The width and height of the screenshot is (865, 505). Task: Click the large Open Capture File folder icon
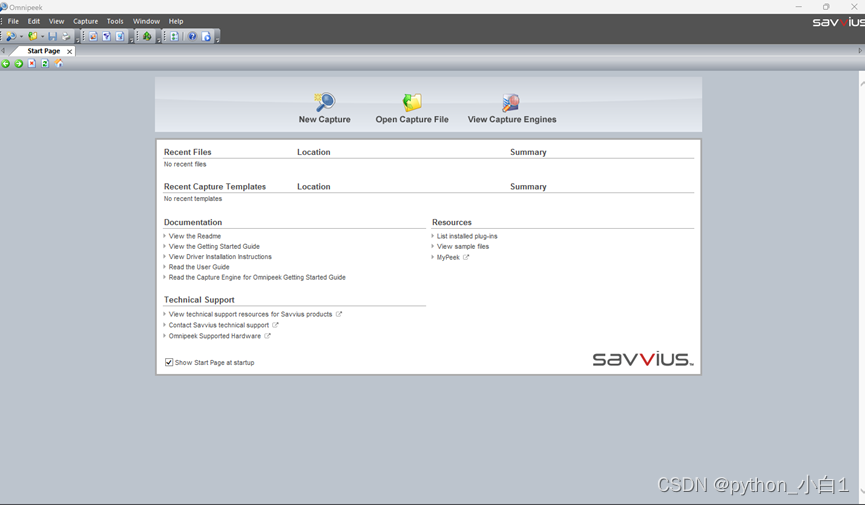[412, 102]
